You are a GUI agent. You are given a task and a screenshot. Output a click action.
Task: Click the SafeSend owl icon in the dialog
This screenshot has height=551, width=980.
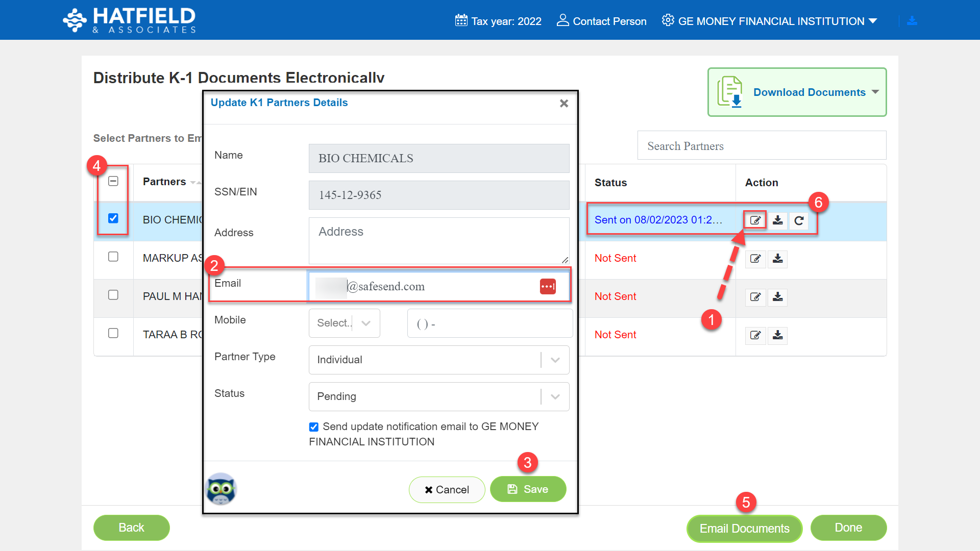tap(222, 488)
